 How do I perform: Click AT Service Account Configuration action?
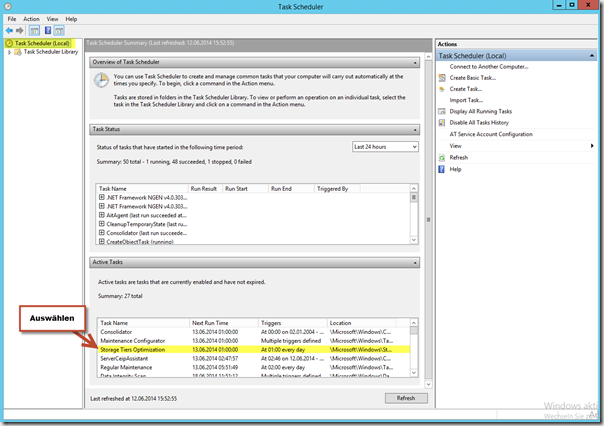[491, 134]
